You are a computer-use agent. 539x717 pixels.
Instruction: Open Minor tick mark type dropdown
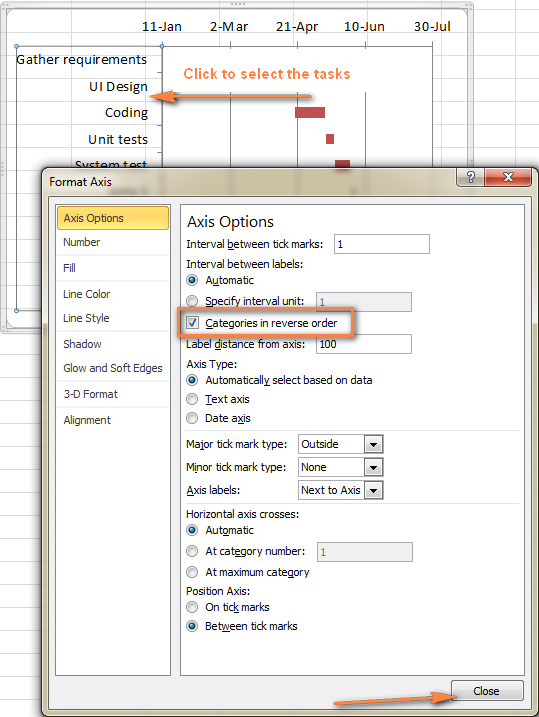374,467
